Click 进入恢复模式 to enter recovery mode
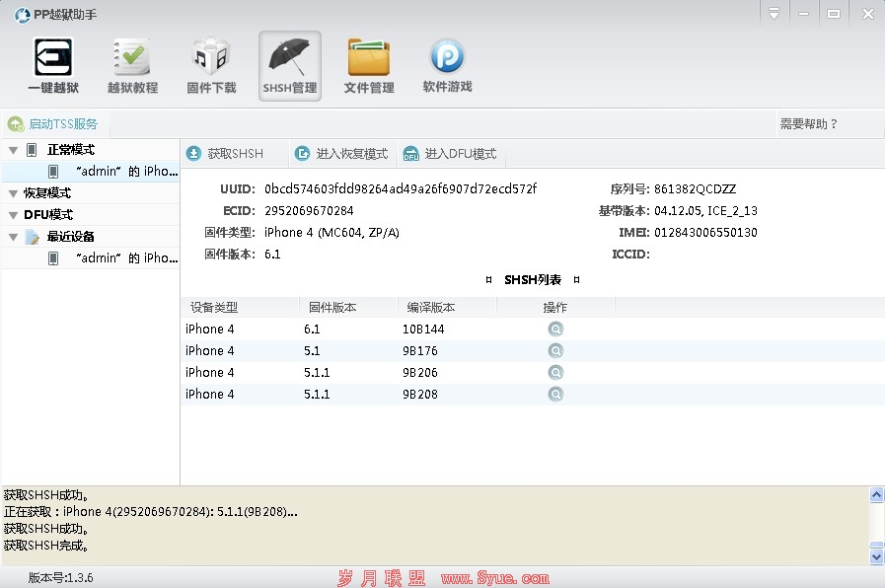885x588 pixels. tap(341, 154)
